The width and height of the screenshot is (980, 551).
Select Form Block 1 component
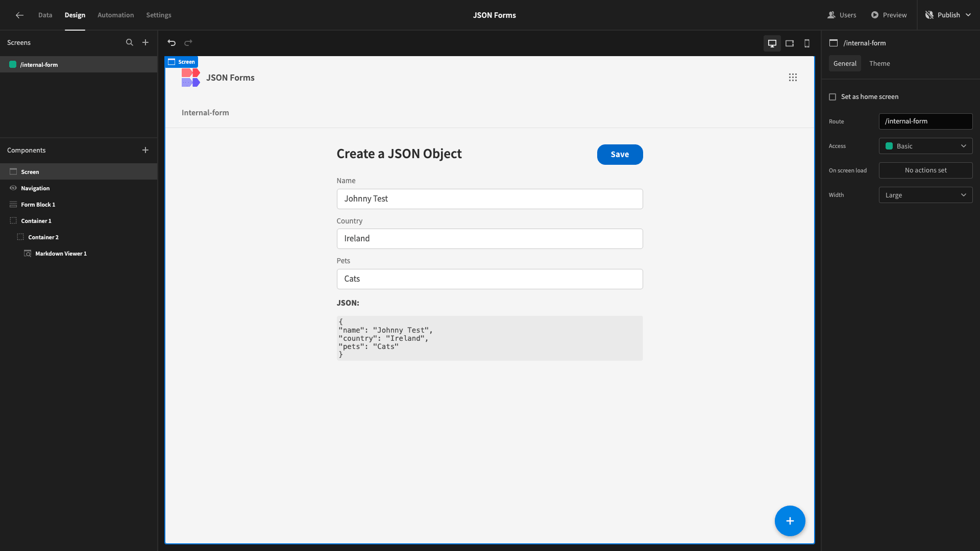[79, 205]
